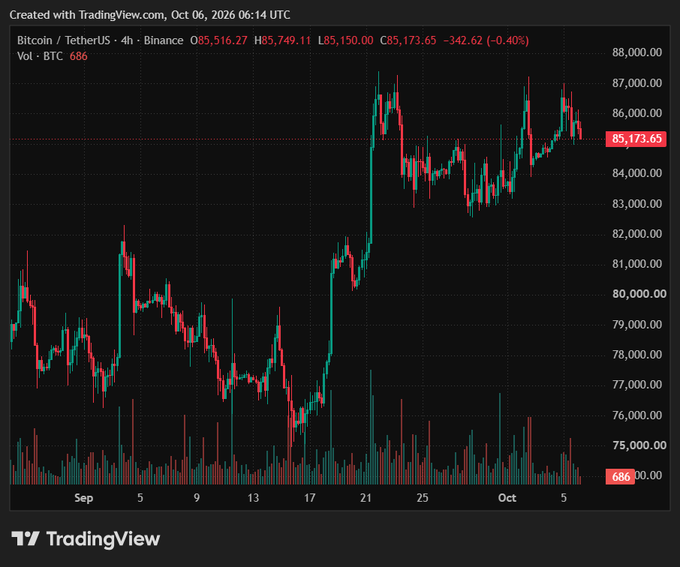
Task: Click the TradingView logo icon
Action: [25, 539]
